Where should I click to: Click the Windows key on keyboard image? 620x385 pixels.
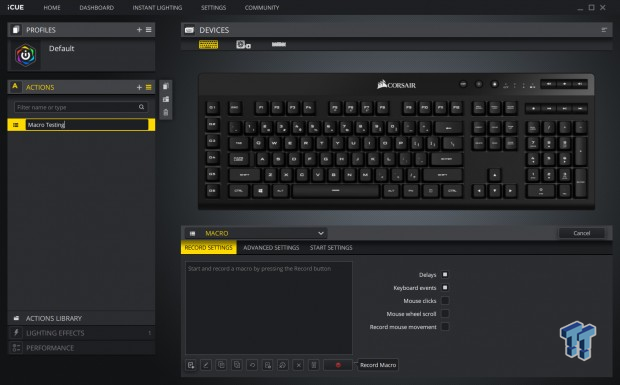coord(261,191)
